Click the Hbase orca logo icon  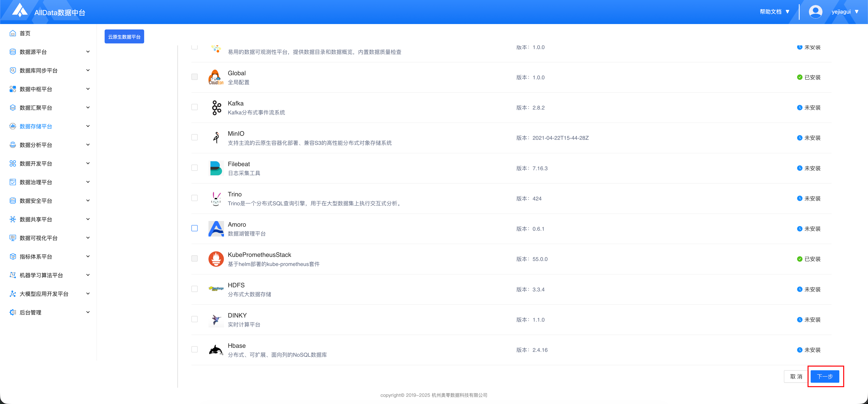click(216, 350)
